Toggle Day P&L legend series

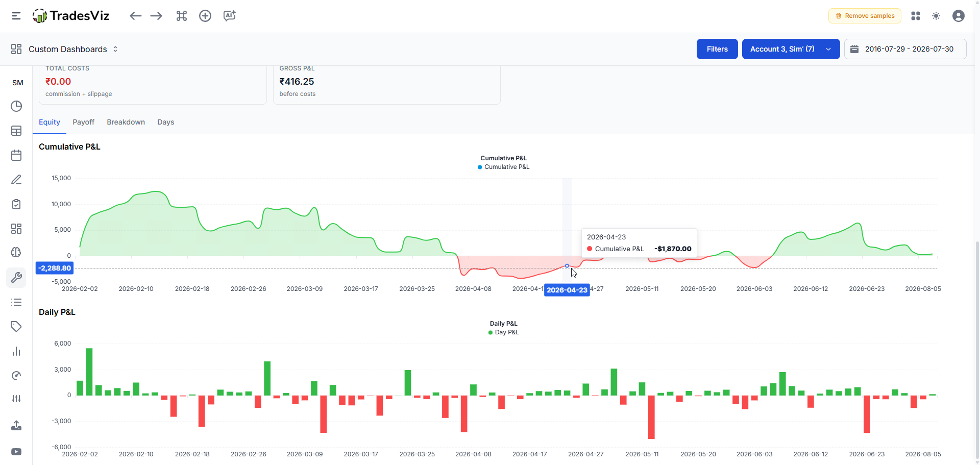pyautogui.click(x=503, y=332)
